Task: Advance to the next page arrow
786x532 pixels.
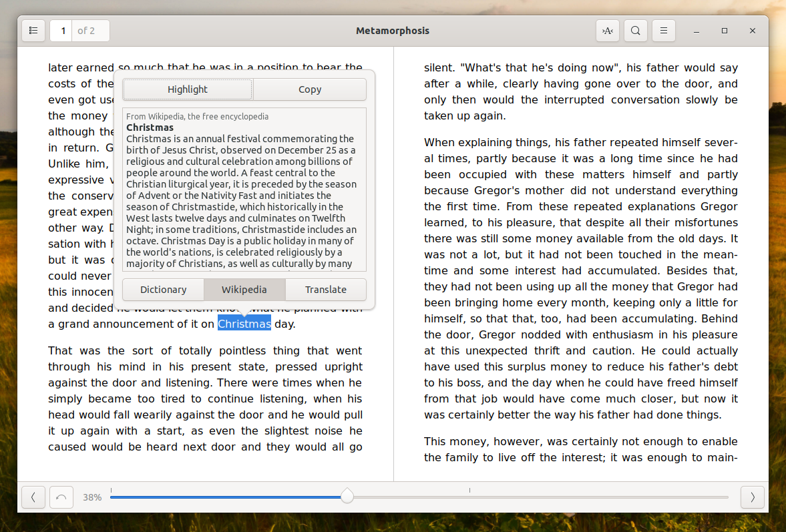Action: (752, 497)
